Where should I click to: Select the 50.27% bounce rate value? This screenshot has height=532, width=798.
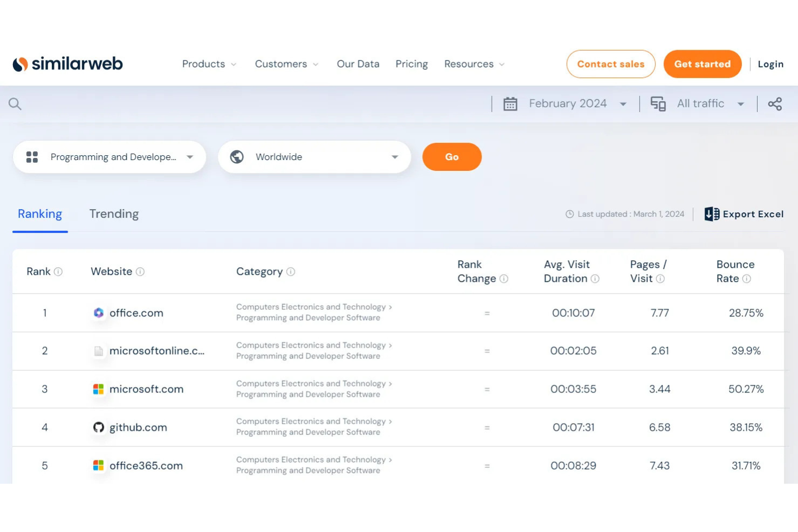746,389
